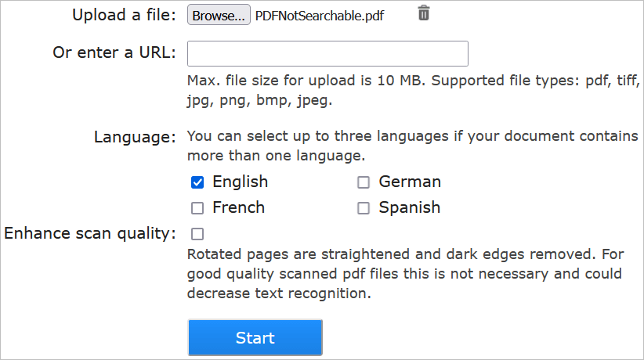The height and width of the screenshot is (360, 644).
Task: Select the Spanish language checkbox
Action: pyautogui.click(x=364, y=208)
